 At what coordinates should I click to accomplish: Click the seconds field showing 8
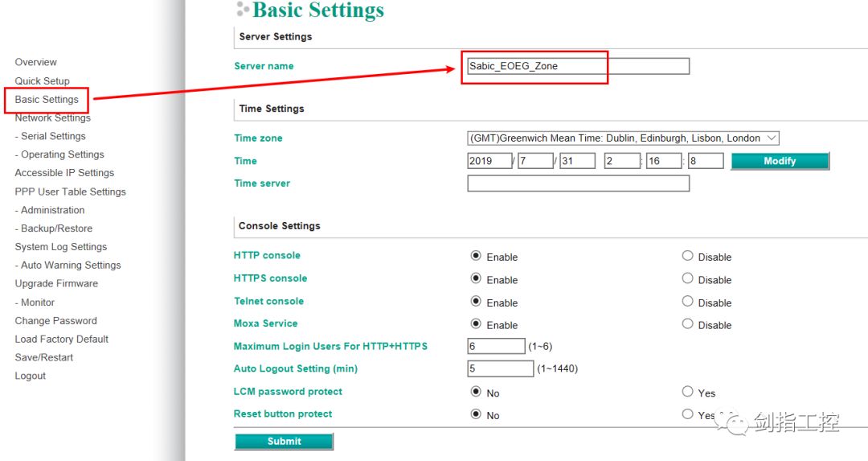706,161
